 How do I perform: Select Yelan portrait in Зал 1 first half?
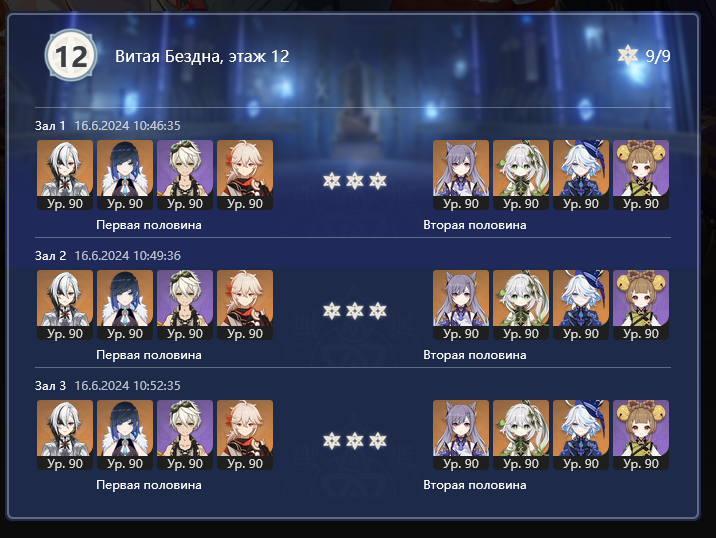(125, 175)
